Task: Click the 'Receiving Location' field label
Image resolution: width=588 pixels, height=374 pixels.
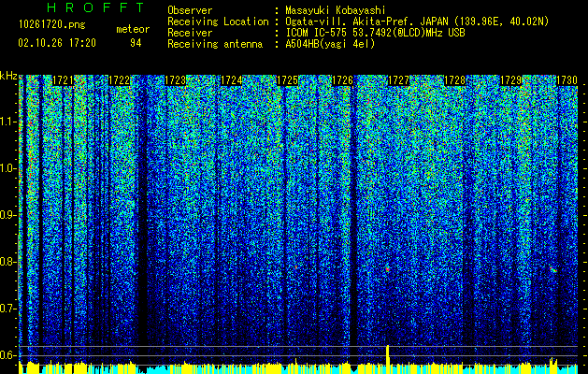Action: (x=218, y=22)
